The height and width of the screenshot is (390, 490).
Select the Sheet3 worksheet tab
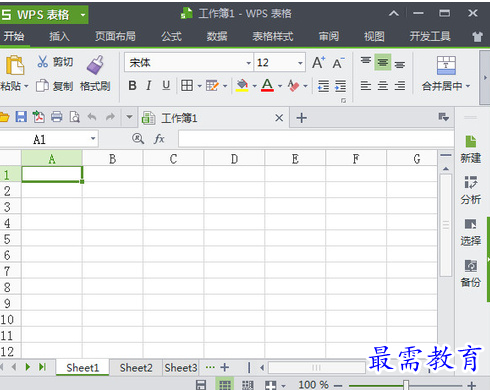tap(181, 368)
